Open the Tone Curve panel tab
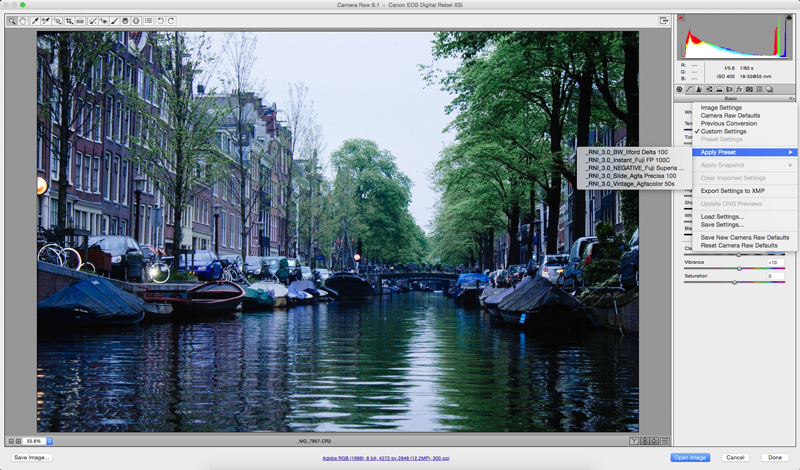Screen dimensions: 800x470 point(690,89)
